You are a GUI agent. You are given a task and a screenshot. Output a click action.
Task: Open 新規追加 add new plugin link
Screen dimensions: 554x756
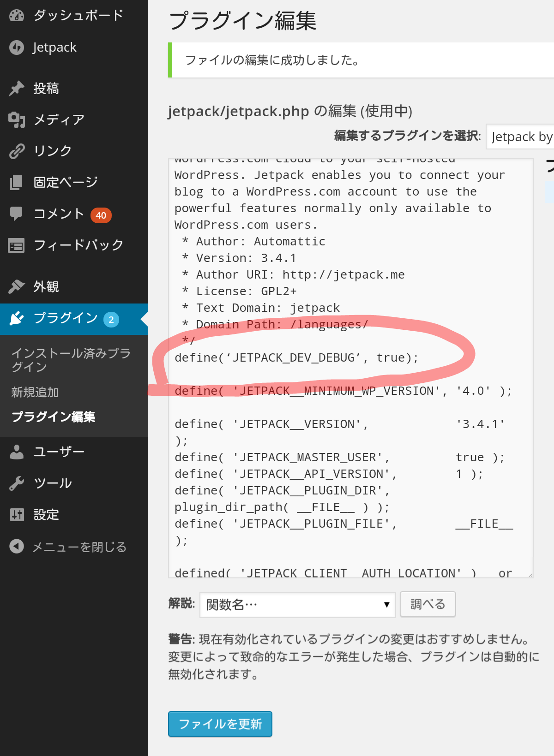pos(35,392)
